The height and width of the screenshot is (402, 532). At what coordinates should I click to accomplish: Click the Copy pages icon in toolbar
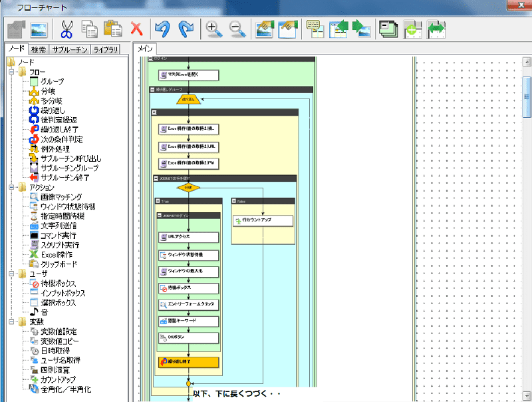[x=90, y=29]
